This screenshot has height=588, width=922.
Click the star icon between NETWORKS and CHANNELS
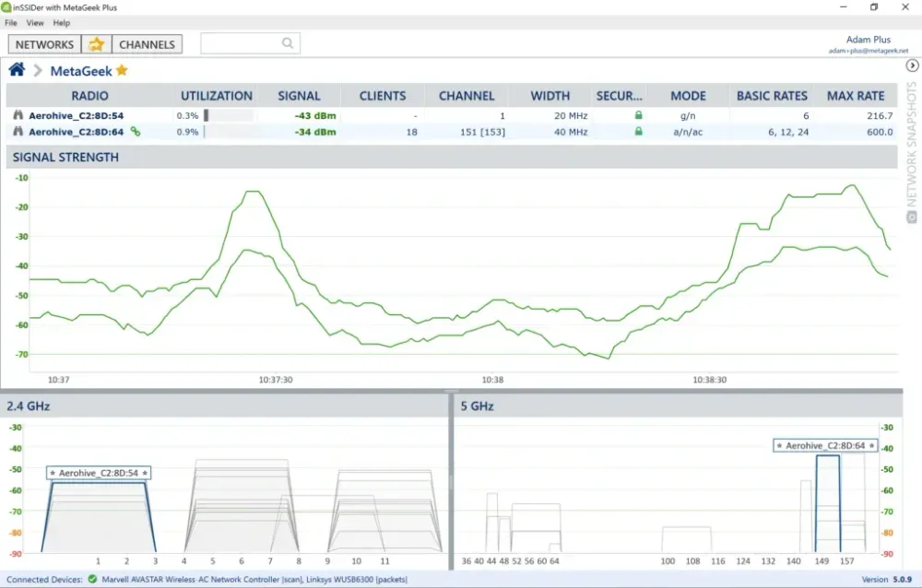click(96, 43)
